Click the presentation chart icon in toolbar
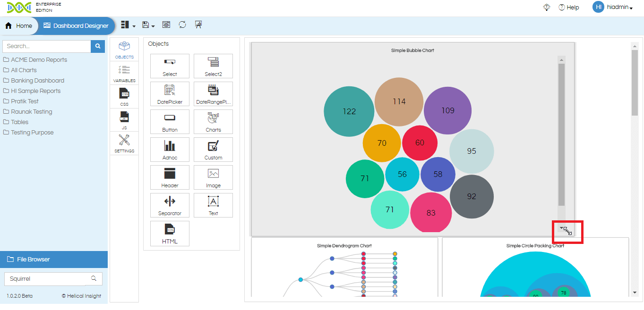 (x=198, y=25)
